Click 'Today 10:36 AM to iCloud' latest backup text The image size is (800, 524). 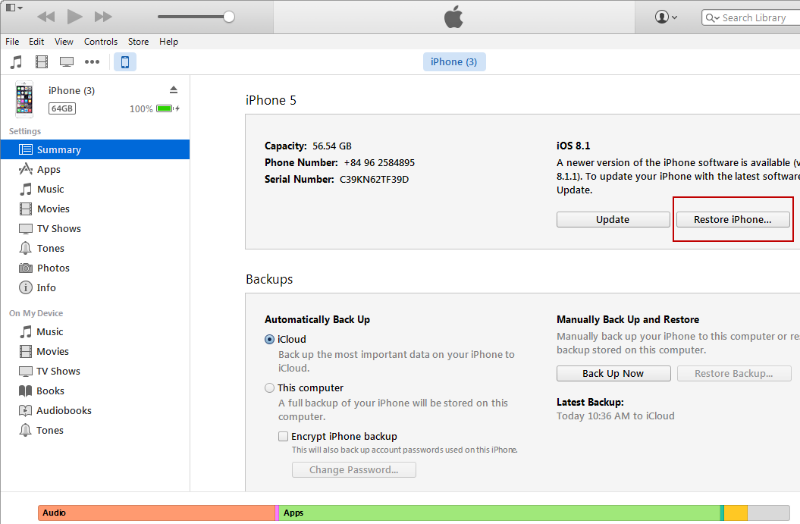pyautogui.click(x=615, y=416)
